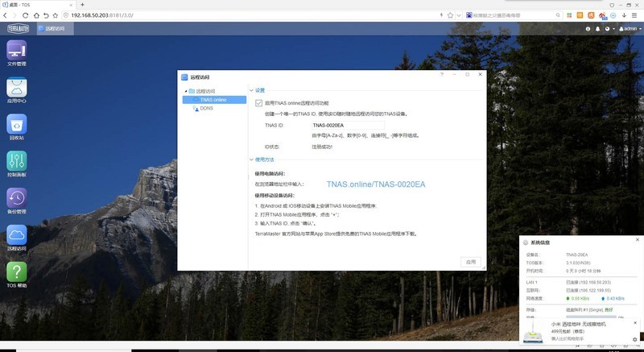Click the TerraMaster logo in TOS taskbar

click(x=18, y=28)
